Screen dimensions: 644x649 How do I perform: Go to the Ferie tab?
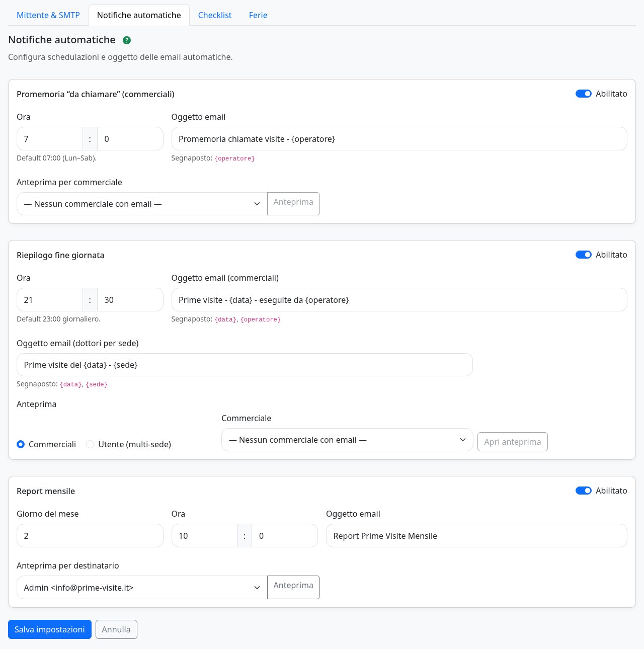258,15
